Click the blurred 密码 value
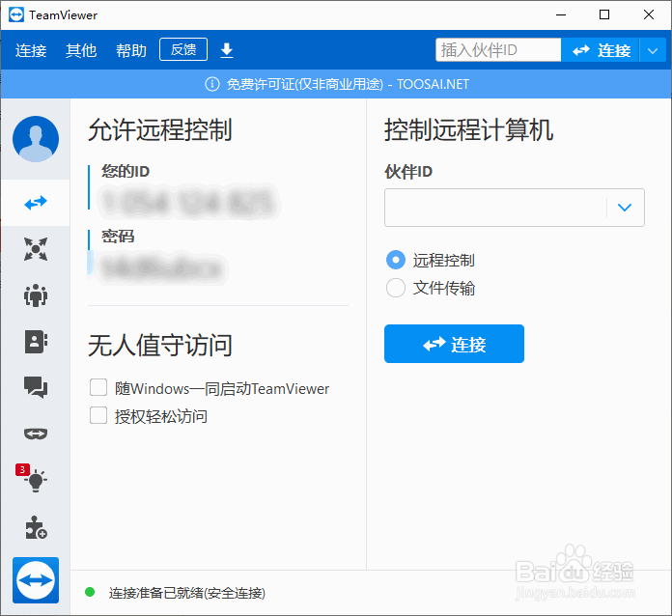The width and height of the screenshot is (672, 616). pos(161,268)
